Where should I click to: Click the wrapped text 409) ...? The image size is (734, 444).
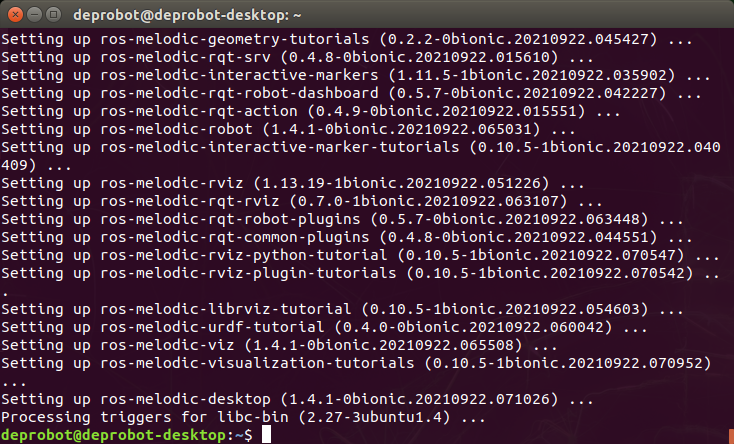point(19,165)
